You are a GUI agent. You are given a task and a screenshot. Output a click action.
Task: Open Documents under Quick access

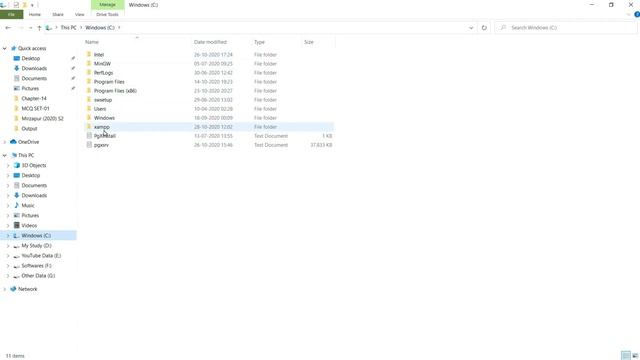(x=34, y=78)
